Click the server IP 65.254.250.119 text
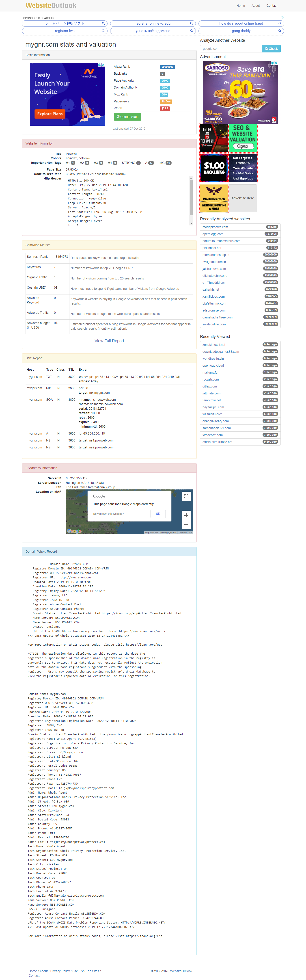Image resolution: width=306 pixels, height=980 pixels. point(76,478)
